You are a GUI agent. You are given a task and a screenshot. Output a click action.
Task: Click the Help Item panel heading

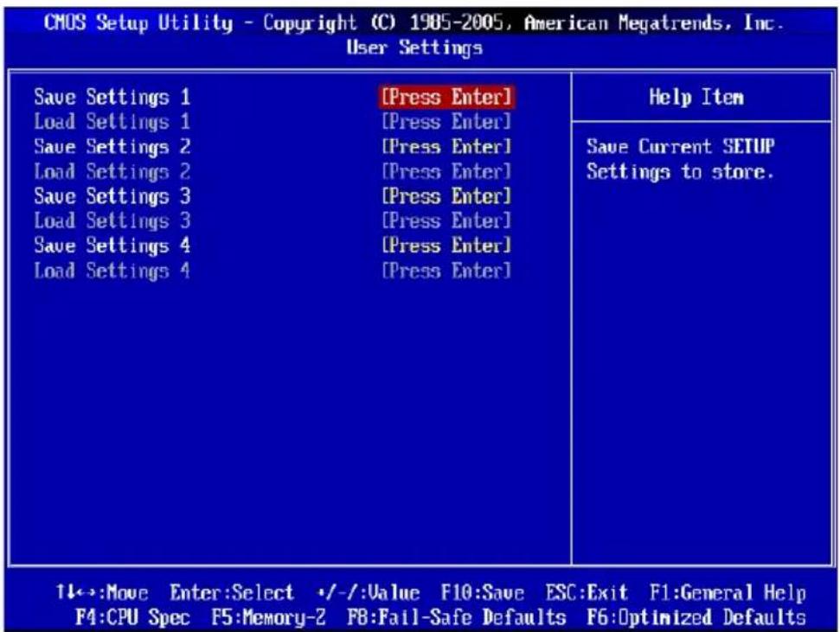click(x=696, y=98)
